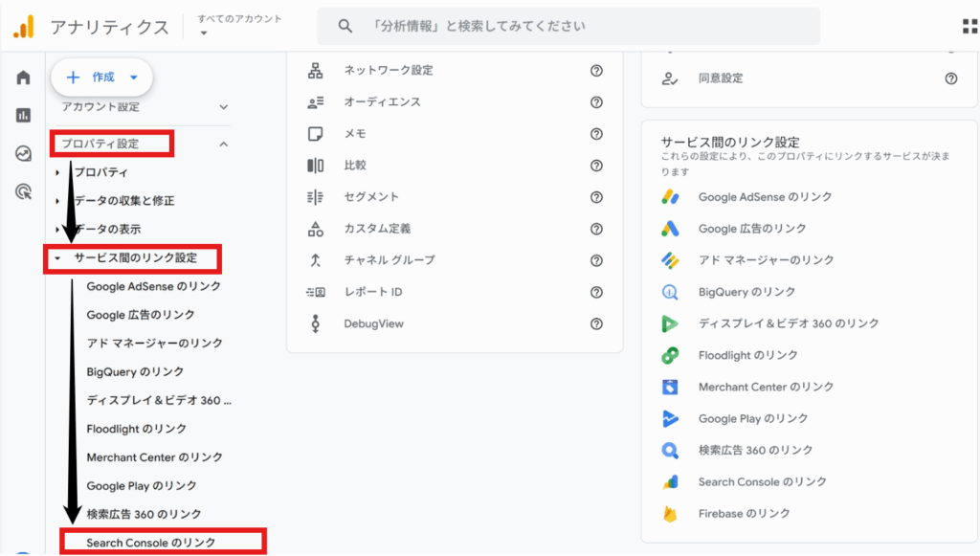Open the Advertising icon in left rail

[x=23, y=191]
